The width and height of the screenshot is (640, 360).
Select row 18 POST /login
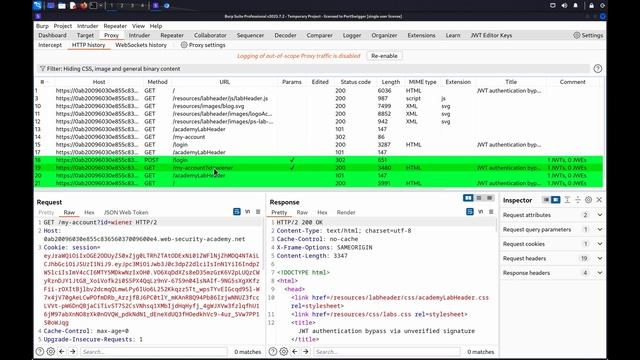click(x=318, y=160)
